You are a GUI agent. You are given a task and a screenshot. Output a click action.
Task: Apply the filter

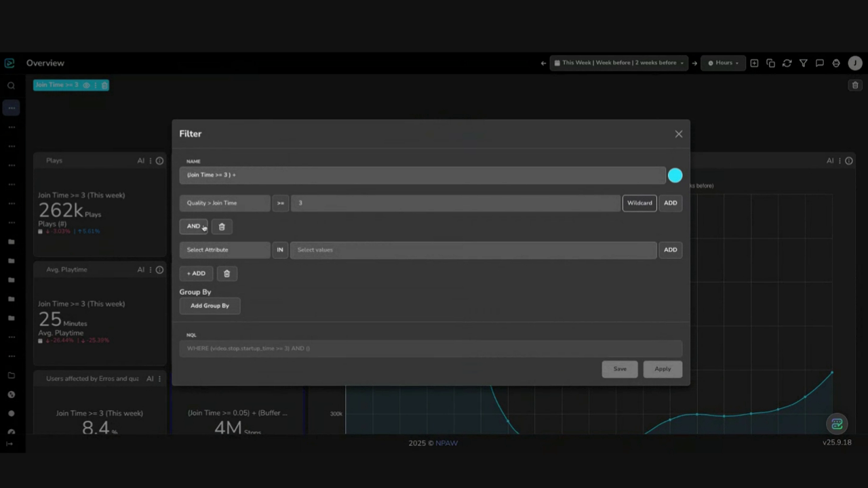663,369
